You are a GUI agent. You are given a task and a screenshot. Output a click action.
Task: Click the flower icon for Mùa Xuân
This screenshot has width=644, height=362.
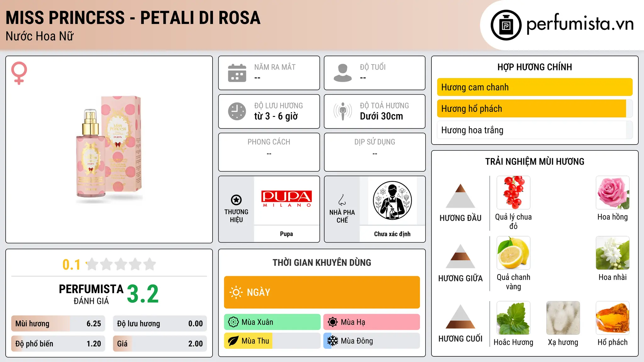[x=233, y=322]
